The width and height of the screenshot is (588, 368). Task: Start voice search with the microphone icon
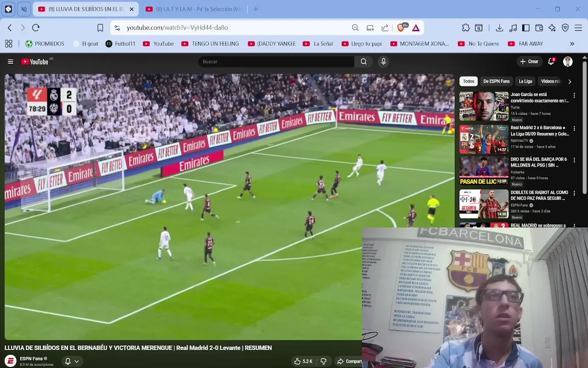[x=383, y=61]
